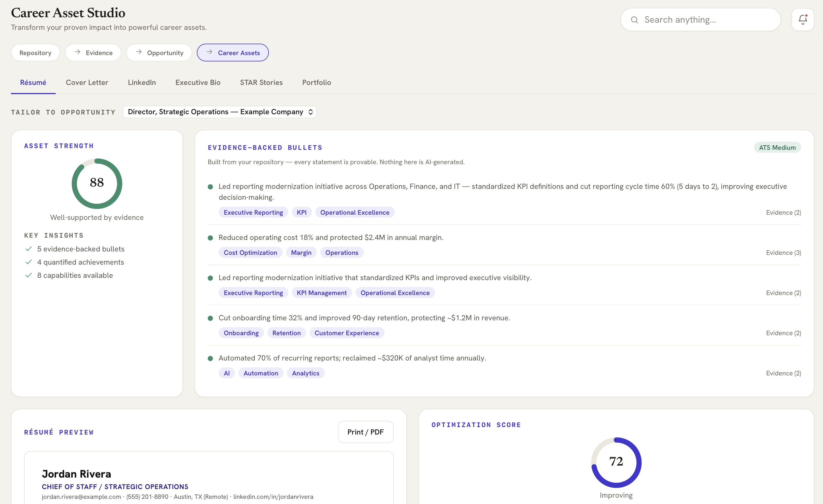Focus the Search anything field
Image resolution: width=823 pixels, height=504 pixels.
(x=700, y=20)
